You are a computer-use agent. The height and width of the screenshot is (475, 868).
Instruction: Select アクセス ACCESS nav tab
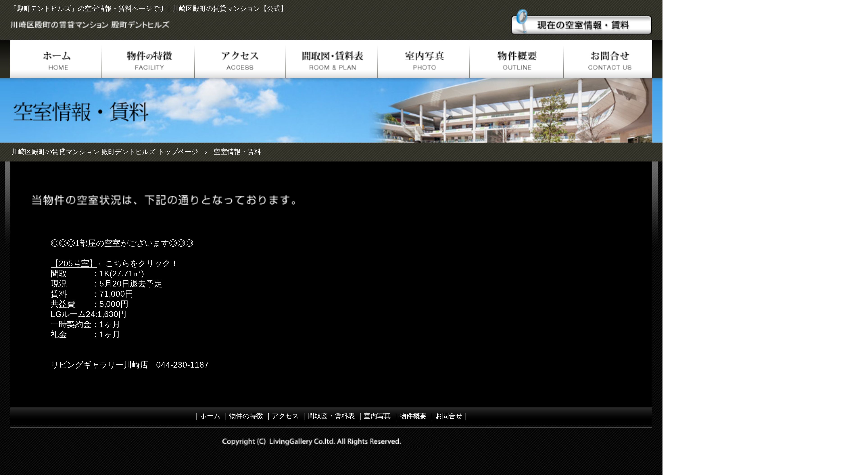click(x=240, y=60)
